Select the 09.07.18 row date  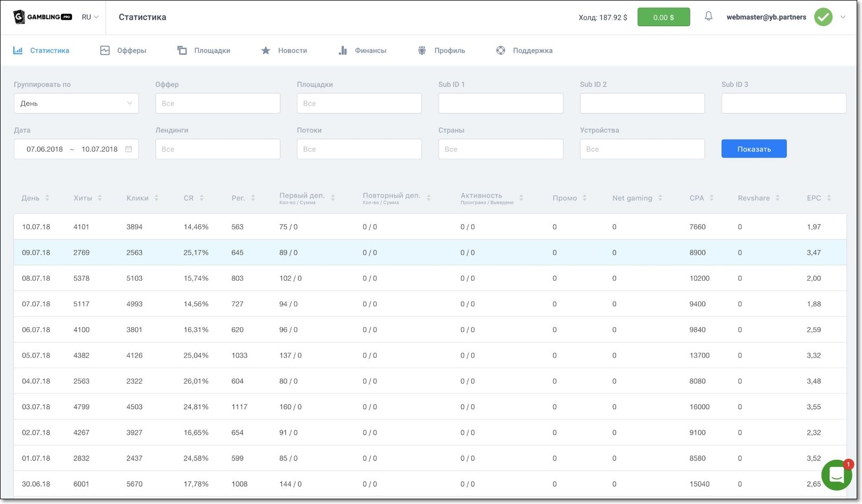(36, 253)
